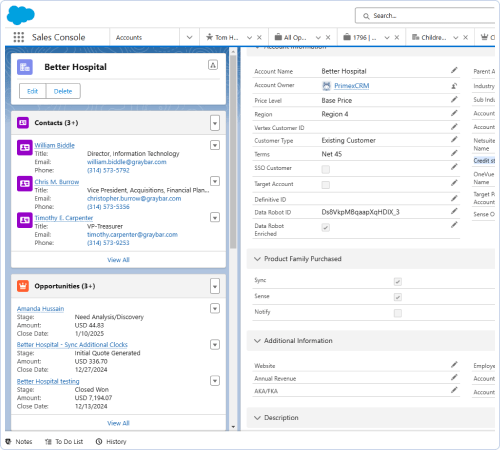Open the account hierarchy icon beside Better Hospital
The image size is (500, 450).
point(213,65)
